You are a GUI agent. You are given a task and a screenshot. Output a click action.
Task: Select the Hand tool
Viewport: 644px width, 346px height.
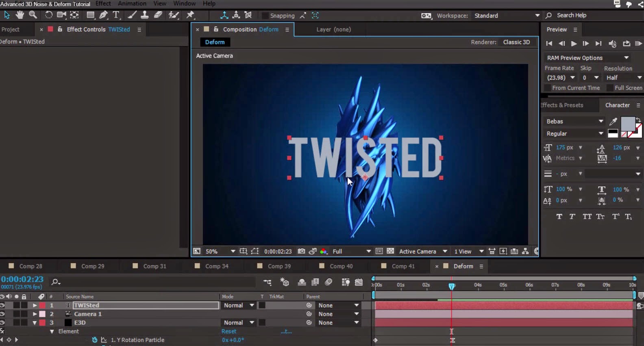tap(20, 15)
